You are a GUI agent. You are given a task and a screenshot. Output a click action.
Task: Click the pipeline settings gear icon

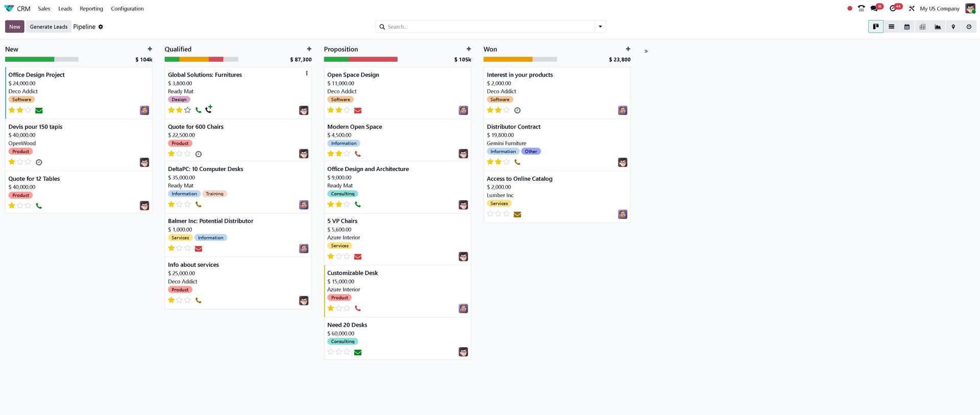(101, 27)
